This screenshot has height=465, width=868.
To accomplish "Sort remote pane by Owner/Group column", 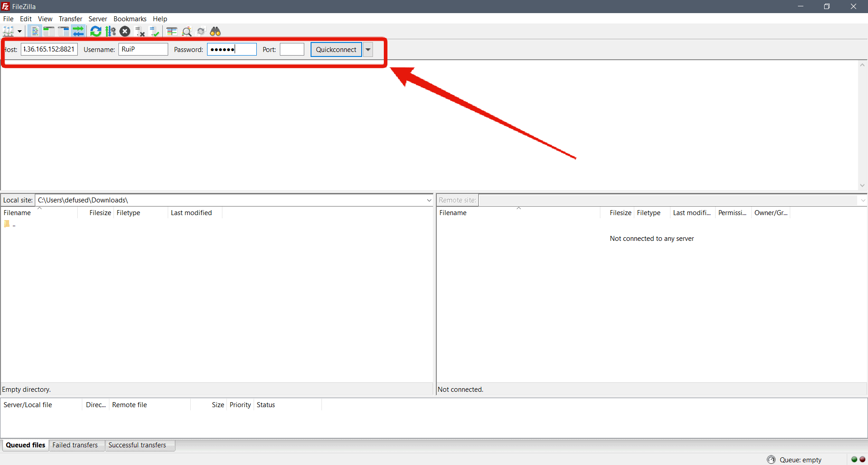I will coord(771,213).
